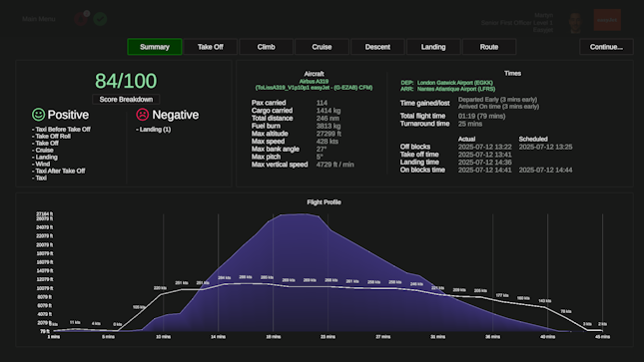Click the Nantes Atlantique arrival airport link
This screenshot has width=644, height=362.
(456, 89)
